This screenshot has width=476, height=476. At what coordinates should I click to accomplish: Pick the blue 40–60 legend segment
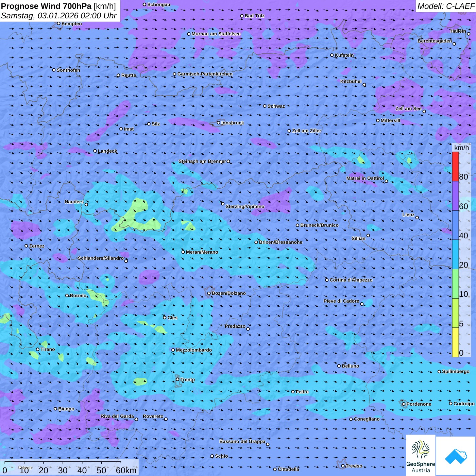click(x=455, y=225)
